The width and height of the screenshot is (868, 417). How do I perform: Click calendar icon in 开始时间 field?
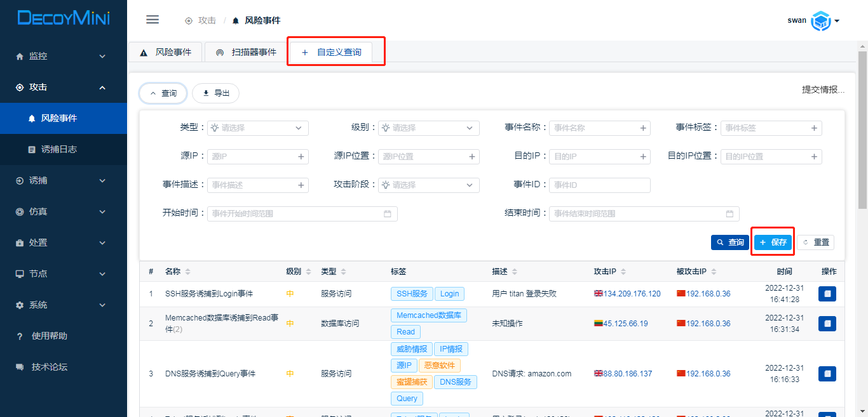(388, 214)
